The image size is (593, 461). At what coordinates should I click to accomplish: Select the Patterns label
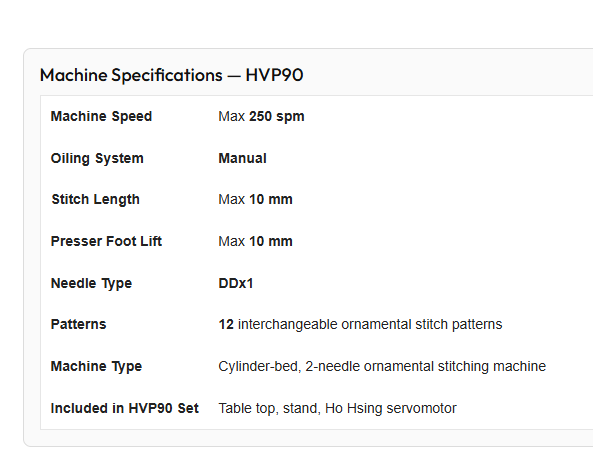78,324
